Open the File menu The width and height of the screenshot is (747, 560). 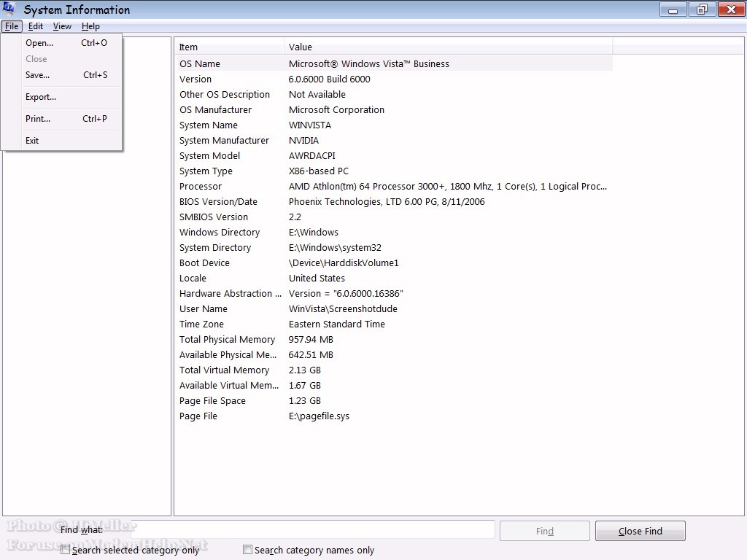[12, 26]
